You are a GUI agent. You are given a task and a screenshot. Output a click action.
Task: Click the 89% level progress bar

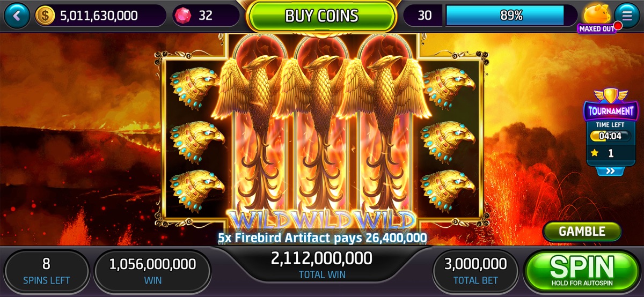coord(504,16)
